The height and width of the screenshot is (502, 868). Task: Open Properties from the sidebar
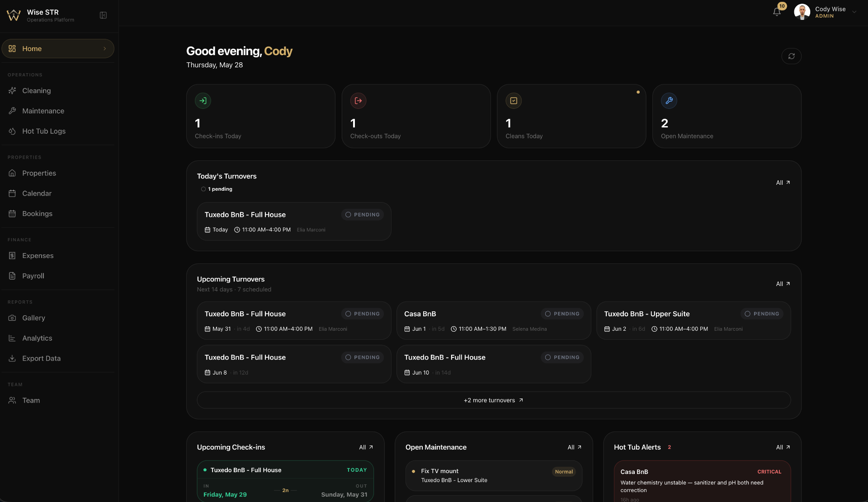click(x=58, y=173)
